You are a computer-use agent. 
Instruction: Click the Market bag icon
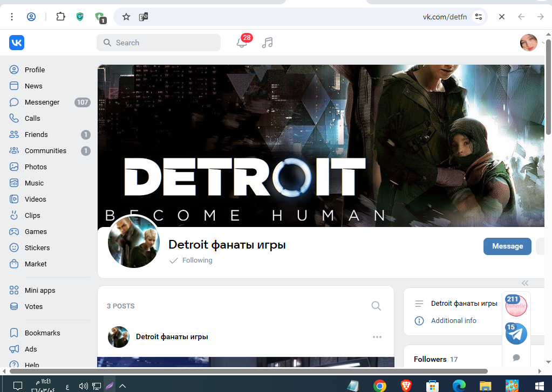coord(14,264)
